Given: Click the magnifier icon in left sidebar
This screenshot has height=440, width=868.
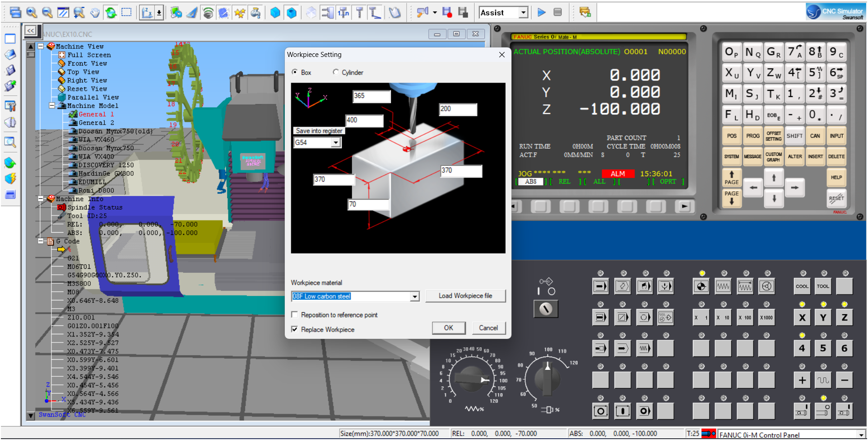Looking at the screenshot, I should [x=10, y=142].
